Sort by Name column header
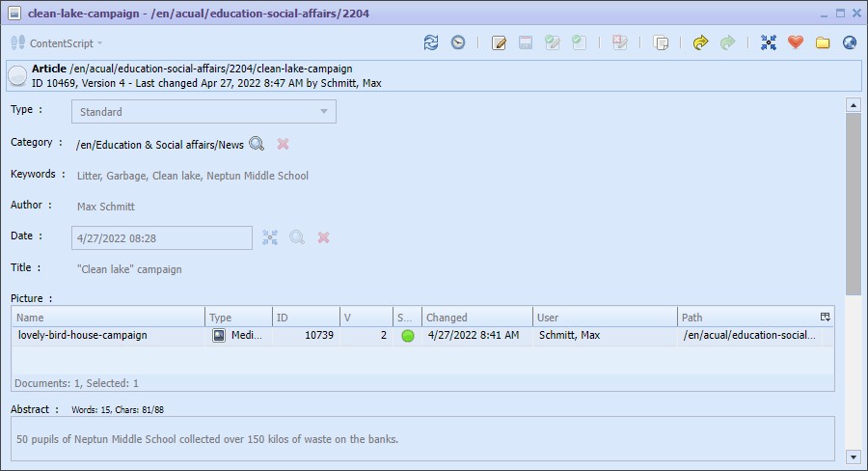Screen dimensions: 868x471 coord(108,318)
